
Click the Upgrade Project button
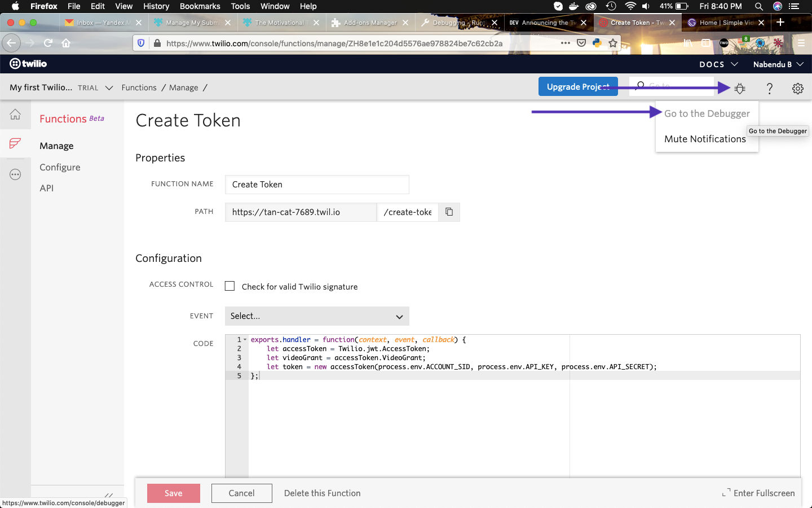tap(578, 86)
